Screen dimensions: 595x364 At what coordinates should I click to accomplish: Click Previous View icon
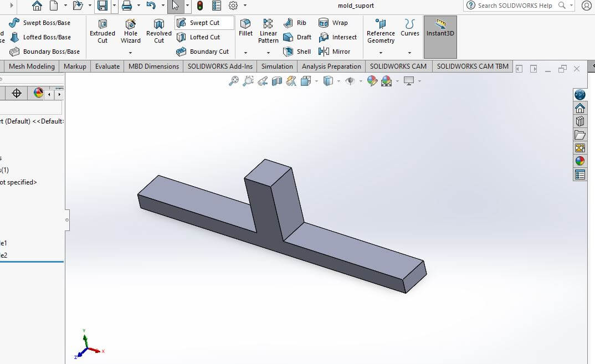pyautogui.click(x=263, y=81)
